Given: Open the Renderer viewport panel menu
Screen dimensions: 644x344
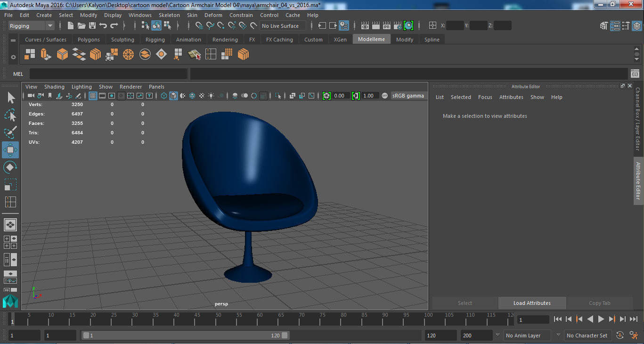Looking at the screenshot, I should 130,87.
